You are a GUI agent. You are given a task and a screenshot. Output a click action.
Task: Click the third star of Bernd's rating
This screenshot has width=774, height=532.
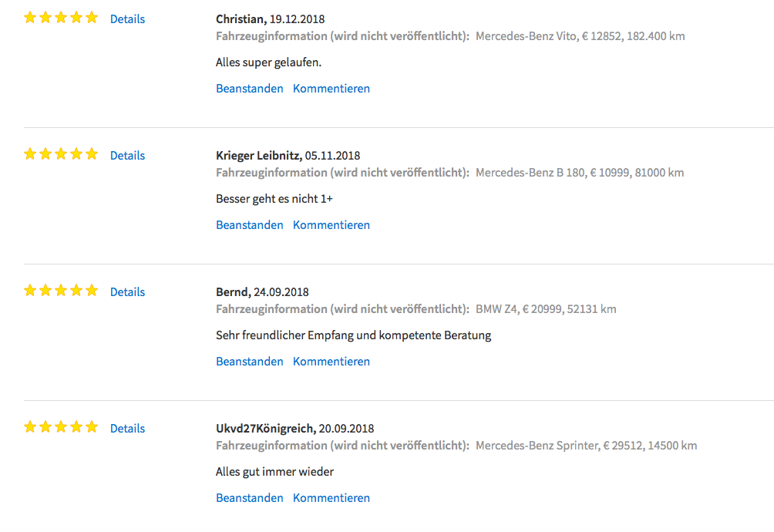click(61, 290)
